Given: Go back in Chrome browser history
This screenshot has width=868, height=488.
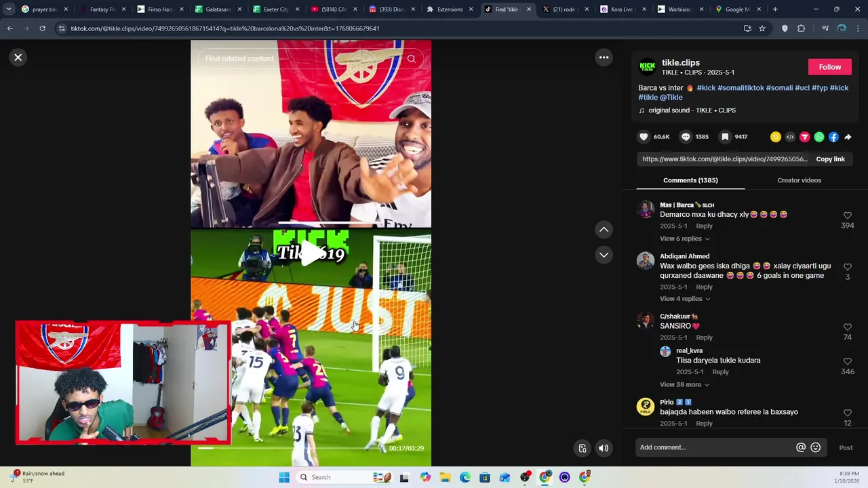Looking at the screenshot, I should click(9, 28).
